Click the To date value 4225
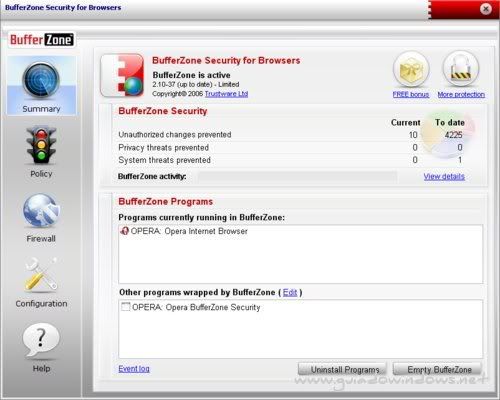Viewport: 500px width, 400px height. (453, 135)
